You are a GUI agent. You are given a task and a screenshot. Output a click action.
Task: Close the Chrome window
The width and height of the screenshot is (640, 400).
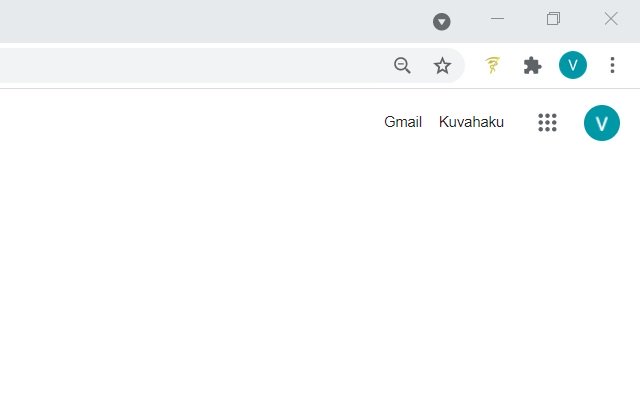611,18
